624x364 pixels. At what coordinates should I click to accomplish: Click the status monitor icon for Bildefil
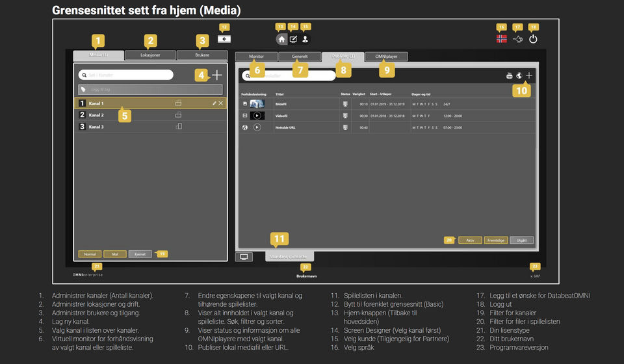pyautogui.click(x=345, y=104)
